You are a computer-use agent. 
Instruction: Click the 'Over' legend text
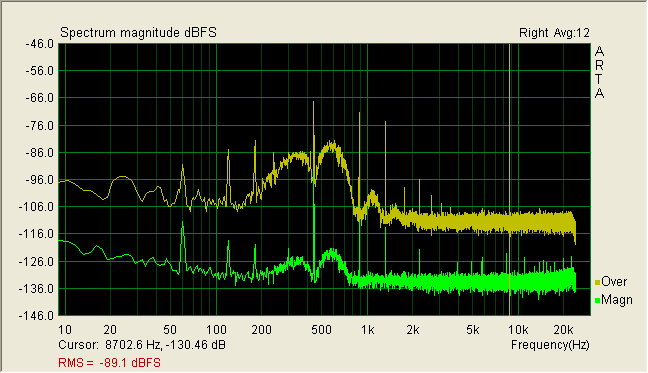pos(614,282)
